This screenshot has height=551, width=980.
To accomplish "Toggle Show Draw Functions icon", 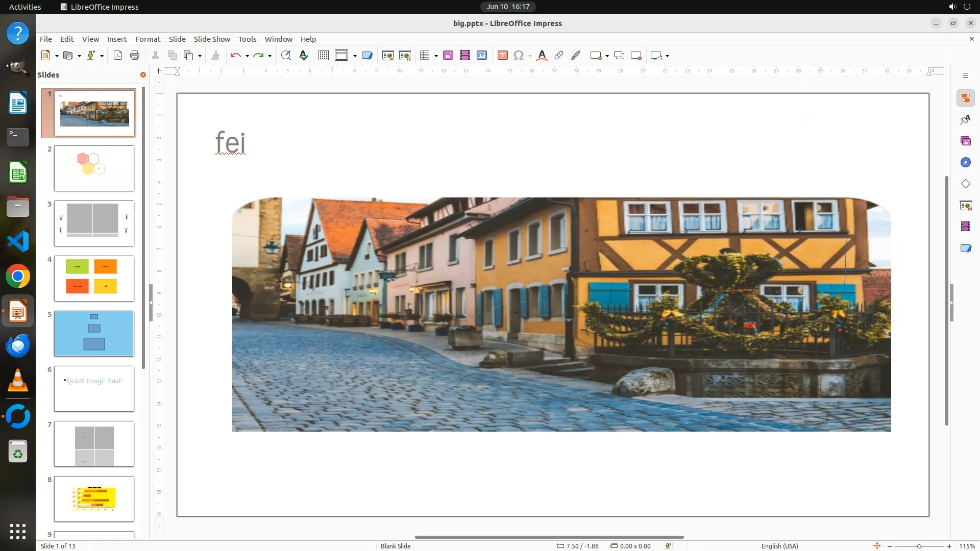I will click(576, 56).
